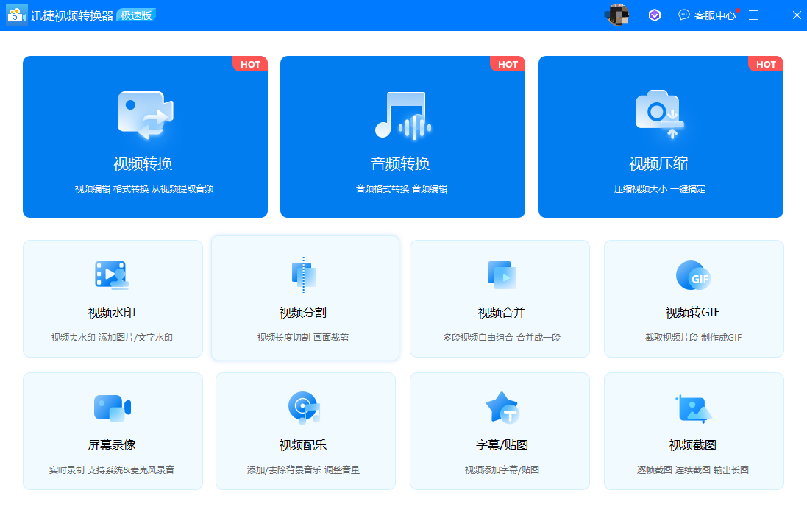The width and height of the screenshot is (807, 532).
Task: Open the 视频配乐 background music icon
Action: [304, 407]
